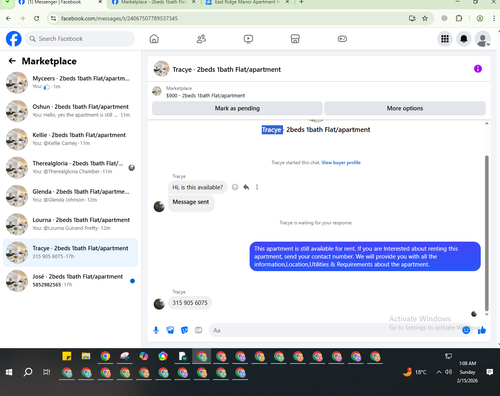
Task: Open conversation info purple icon
Action: (478, 69)
